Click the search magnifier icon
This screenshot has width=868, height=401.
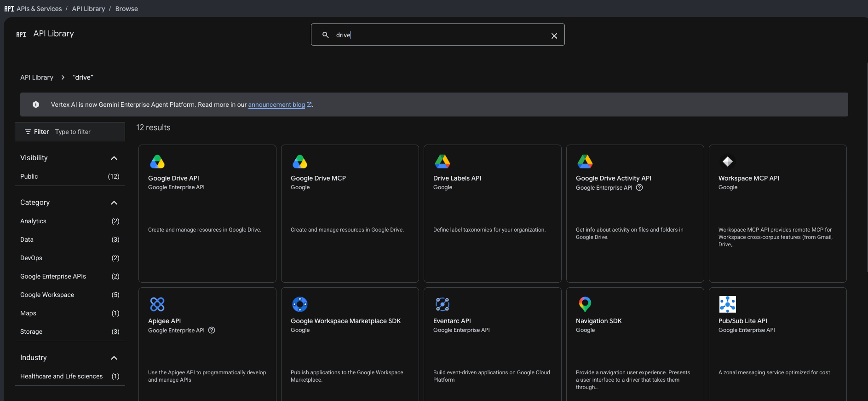[x=326, y=35]
